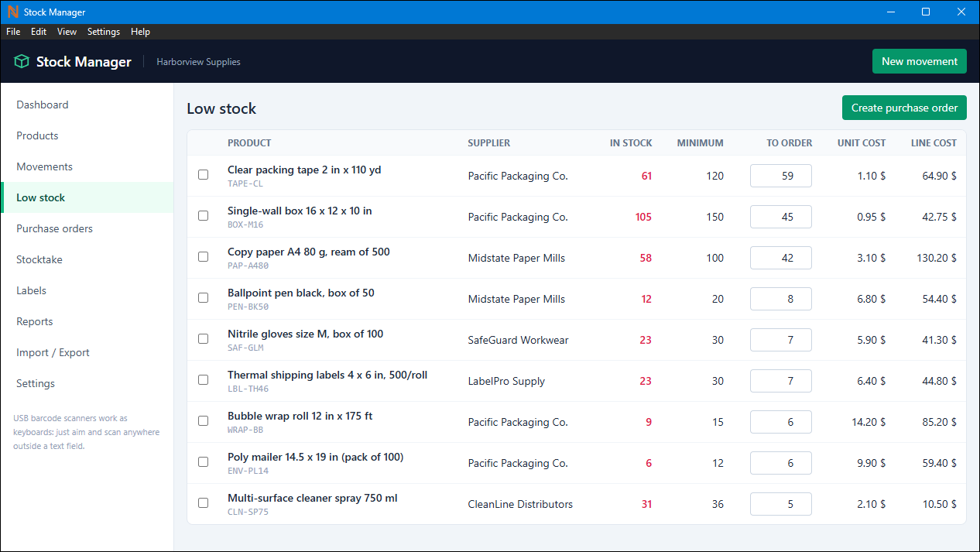Click the MINIMUM column header
The height and width of the screenshot is (552, 980).
(701, 143)
